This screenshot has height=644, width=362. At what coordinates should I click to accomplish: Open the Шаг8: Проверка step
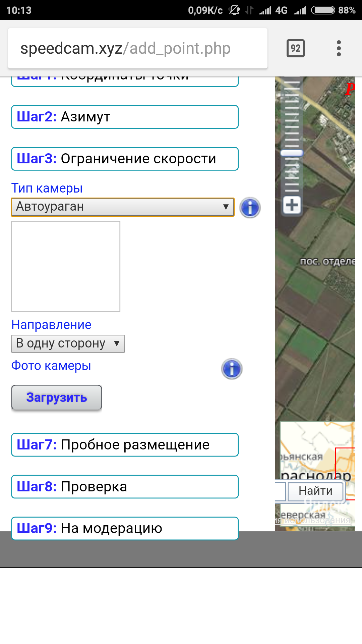click(x=125, y=487)
